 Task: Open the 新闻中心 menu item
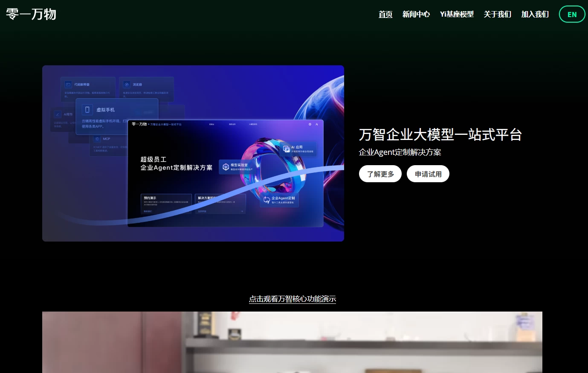416,14
